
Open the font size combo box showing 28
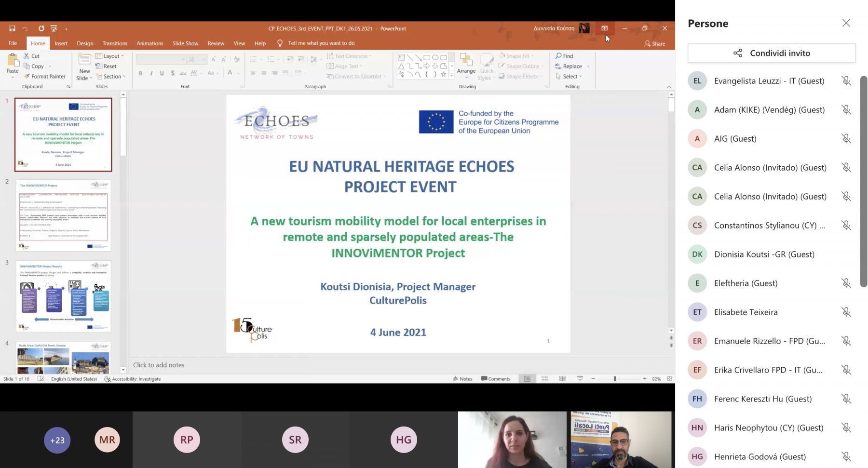coord(197,59)
